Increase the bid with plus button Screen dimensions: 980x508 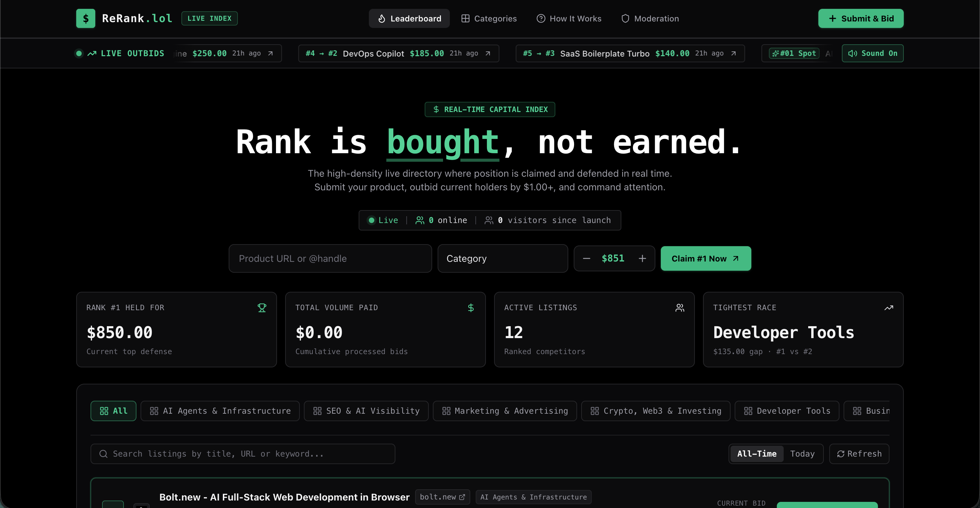click(x=642, y=258)
